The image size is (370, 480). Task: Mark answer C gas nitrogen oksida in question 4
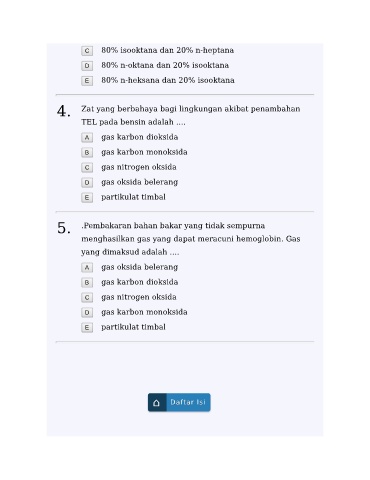tap(87, 167)
